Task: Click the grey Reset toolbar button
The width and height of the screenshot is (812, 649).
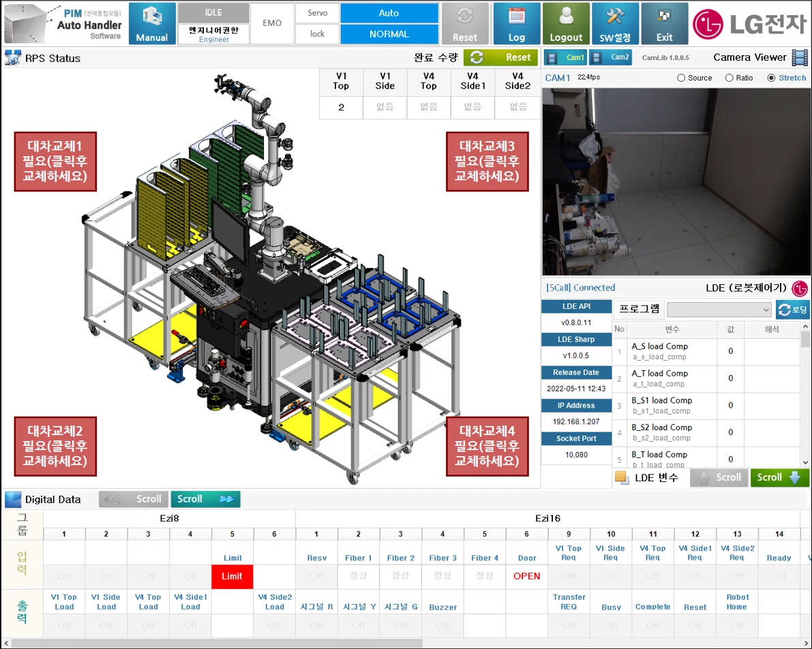Action: [464, 23]
